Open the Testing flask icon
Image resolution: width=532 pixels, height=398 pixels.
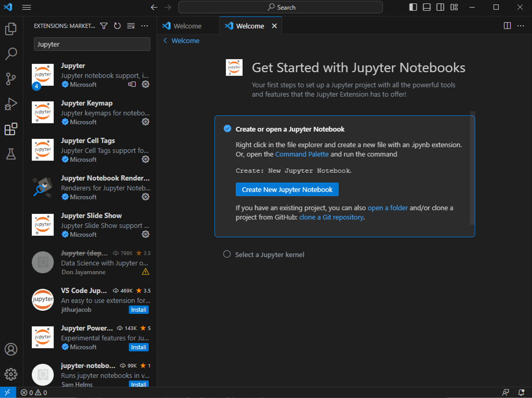(11, 154)
